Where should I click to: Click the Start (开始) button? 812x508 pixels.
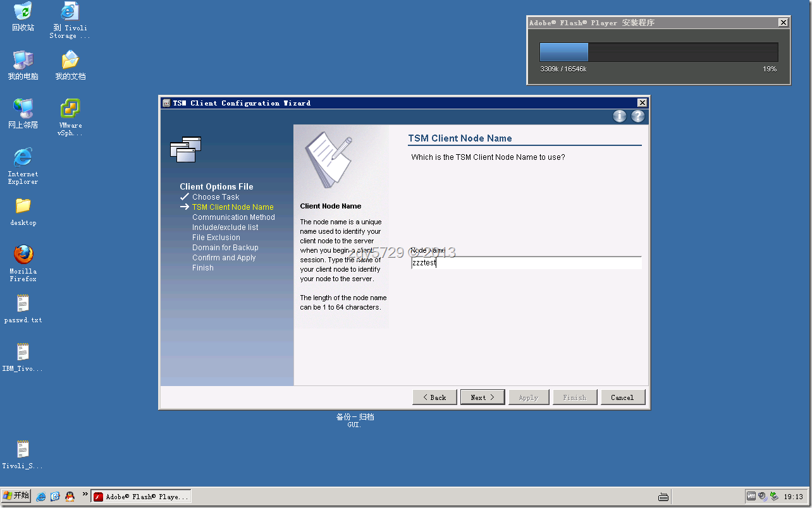(x=16, y=496)
